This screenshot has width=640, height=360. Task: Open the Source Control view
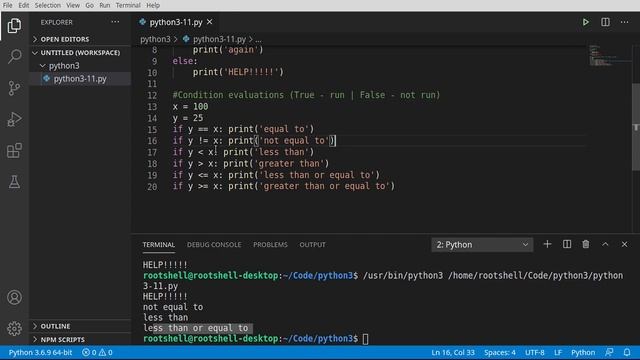coord(14,88)
